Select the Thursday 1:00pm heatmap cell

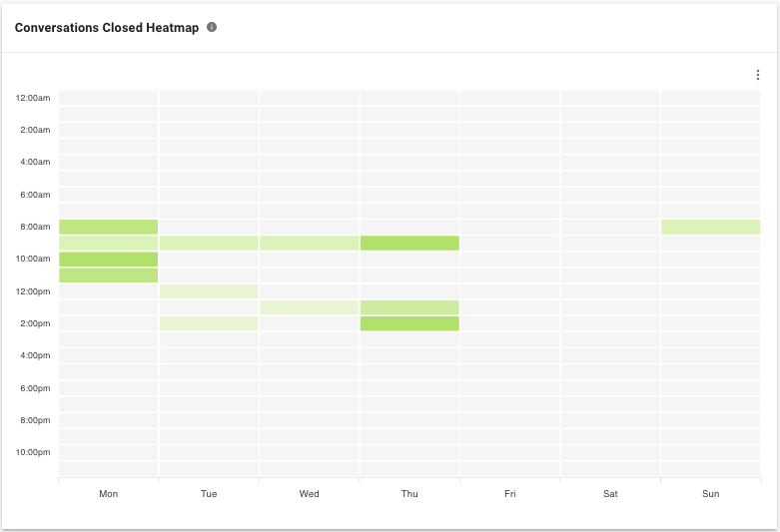(409, 307)
